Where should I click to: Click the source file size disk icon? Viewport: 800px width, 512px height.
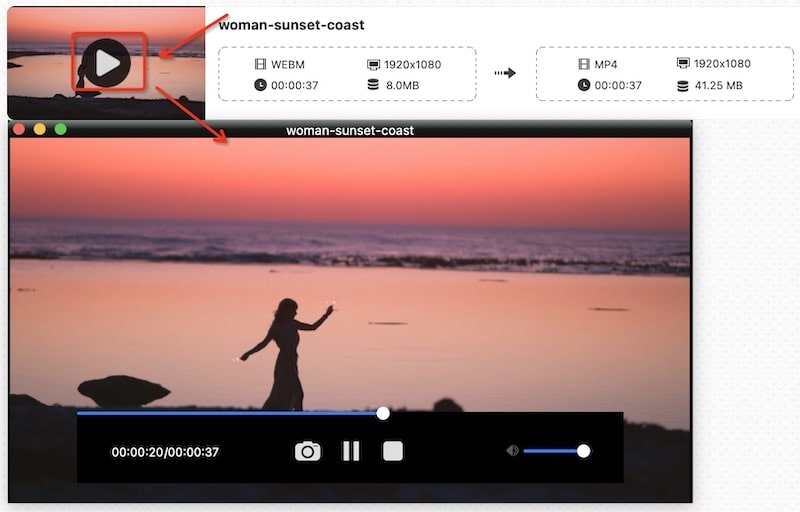(373, 85)
